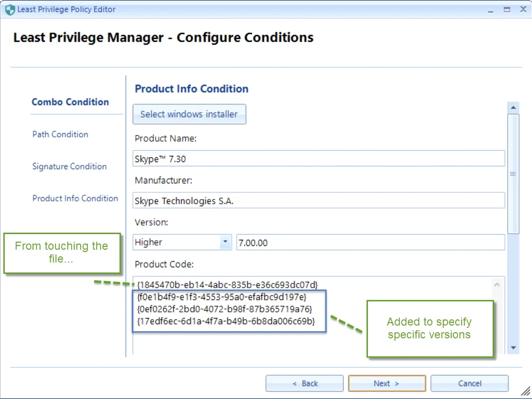
Task: Click the Manufacturer field showing Skype Technologies
Action: point(318,200)
